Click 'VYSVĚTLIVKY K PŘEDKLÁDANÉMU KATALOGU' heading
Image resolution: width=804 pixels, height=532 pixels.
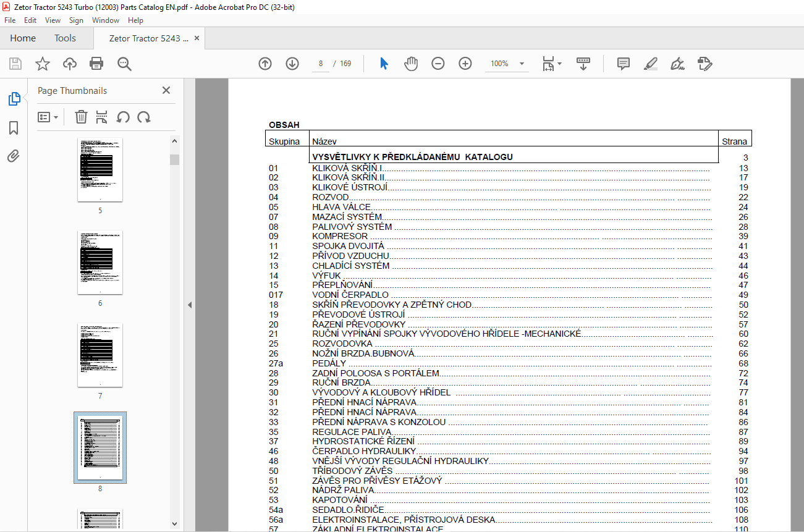point(412,158)
